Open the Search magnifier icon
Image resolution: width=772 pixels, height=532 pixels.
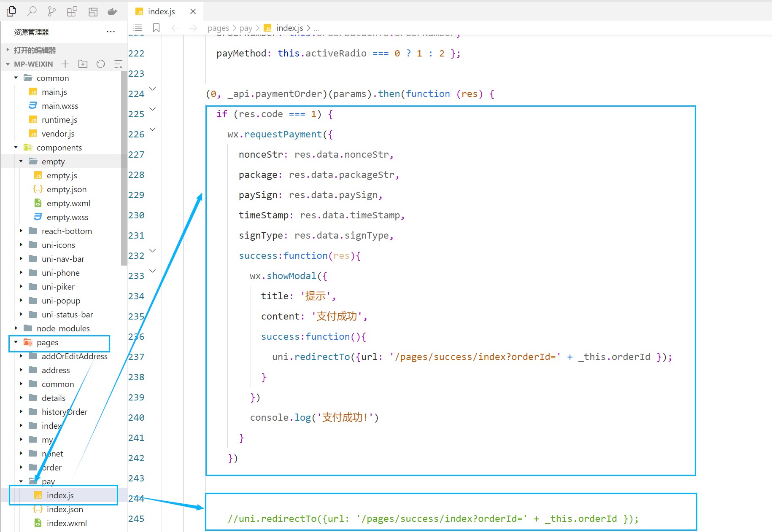[32, 11]
